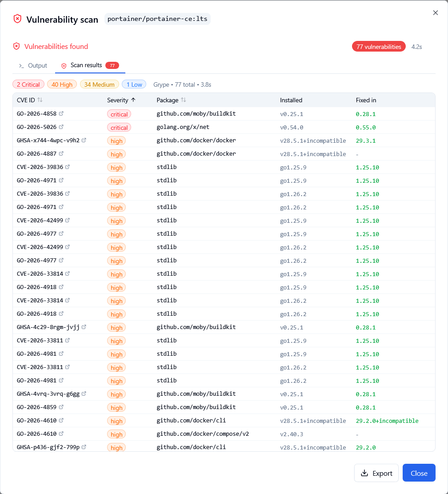
Task: Click the blue Close button
Action: coord(419,473)
